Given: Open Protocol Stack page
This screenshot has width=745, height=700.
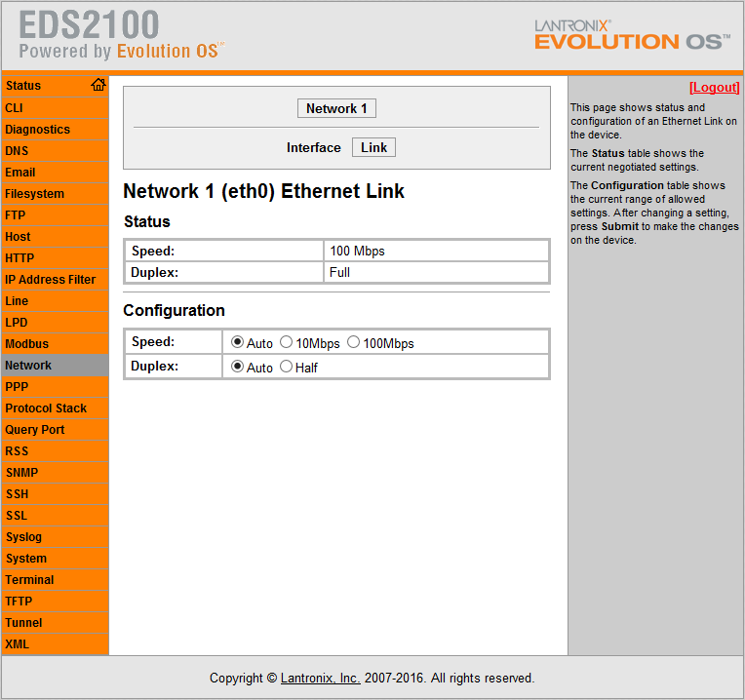Looking at the screenshot, I should [56, 408].
